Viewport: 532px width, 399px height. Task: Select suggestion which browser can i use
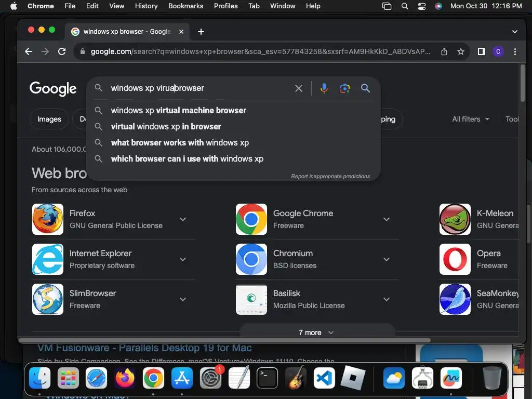(x=234, y=159)
